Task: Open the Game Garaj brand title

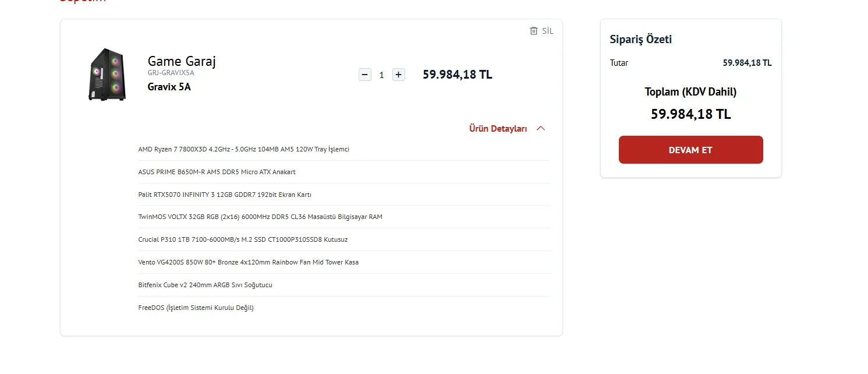Action: (x=182, y=61)
